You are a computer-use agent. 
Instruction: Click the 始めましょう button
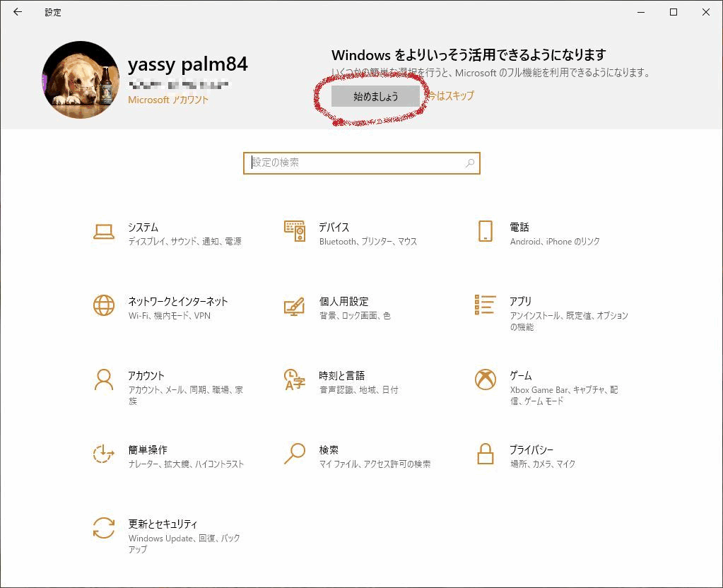click(x=375, y=96)
